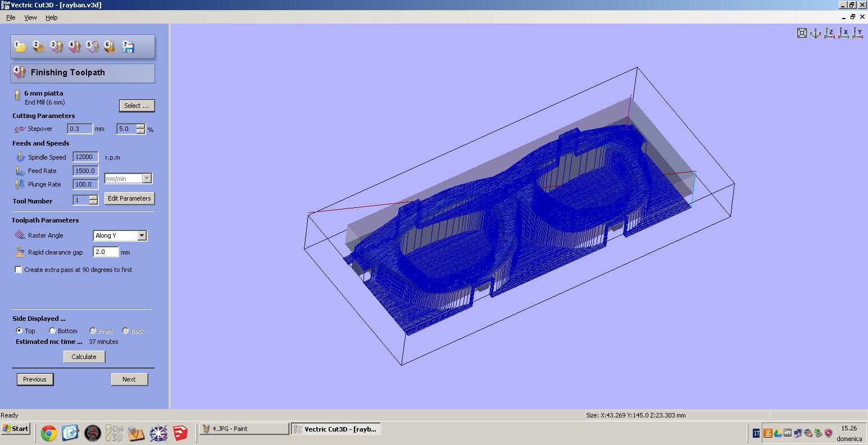Screen dimensions: 868x445
Task: Click the red shield security tray icon
Action: pos(828,433)
